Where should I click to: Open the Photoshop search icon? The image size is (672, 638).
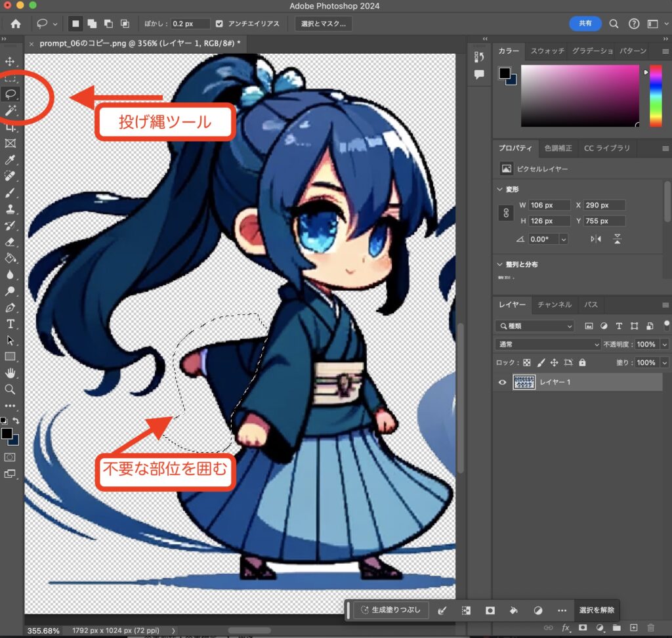[614, 24]
